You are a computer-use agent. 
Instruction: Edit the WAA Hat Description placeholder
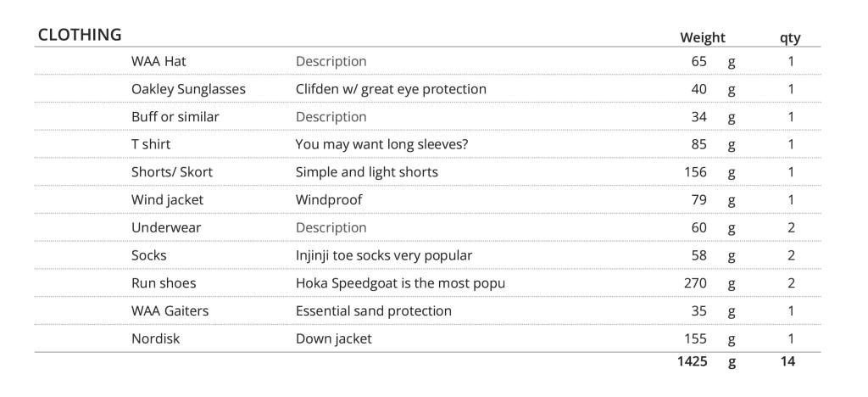tap(331, 61)
